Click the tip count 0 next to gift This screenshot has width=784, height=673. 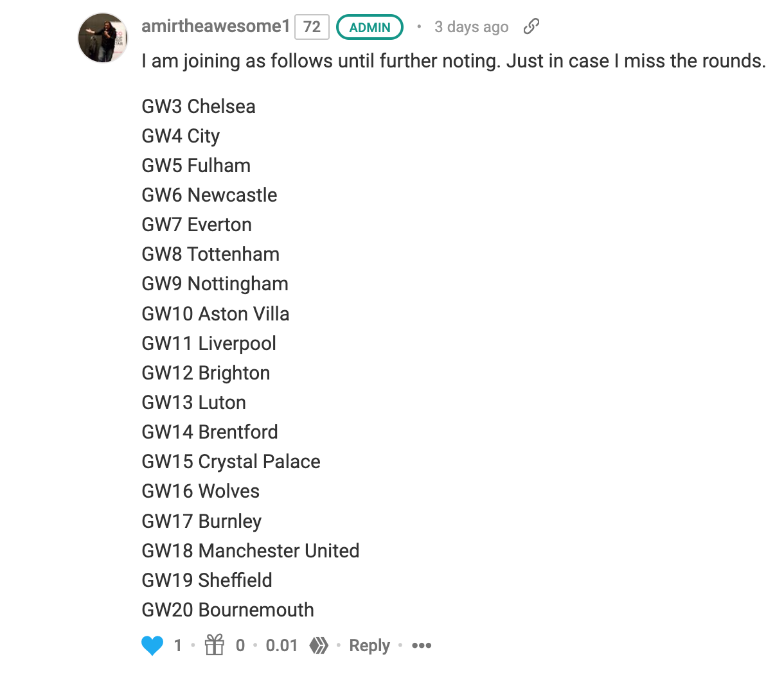click(240, 645)
